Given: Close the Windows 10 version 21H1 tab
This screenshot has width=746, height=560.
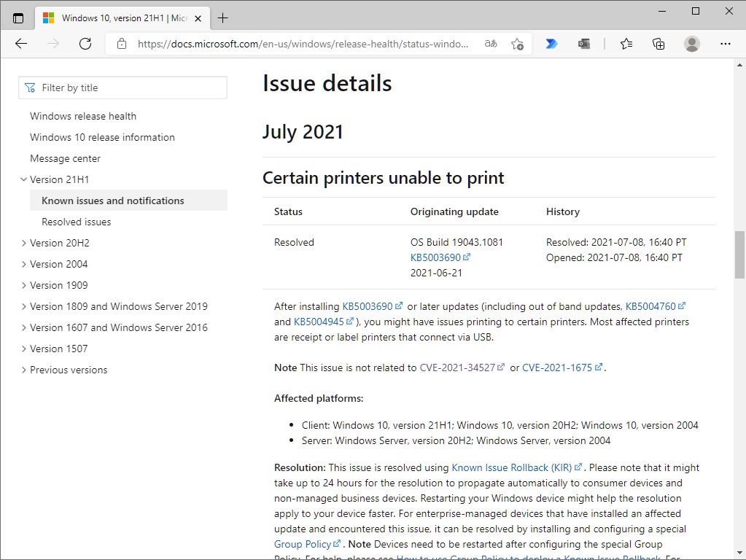Looking at the screenshot, I should point(198,18).
